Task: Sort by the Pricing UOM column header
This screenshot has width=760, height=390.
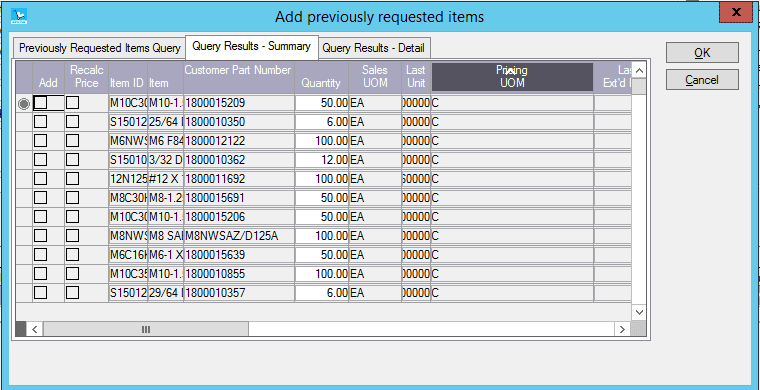Action: pyautogui.click(x=512, y=77)
